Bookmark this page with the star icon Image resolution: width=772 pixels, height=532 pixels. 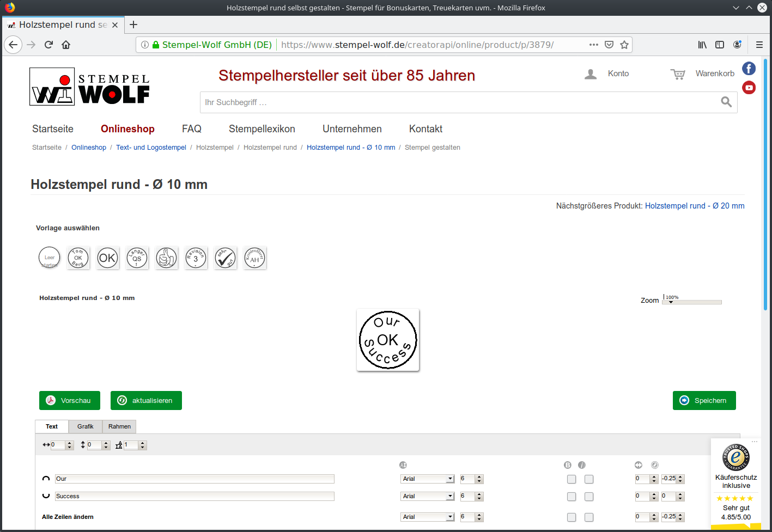(624, 45)
